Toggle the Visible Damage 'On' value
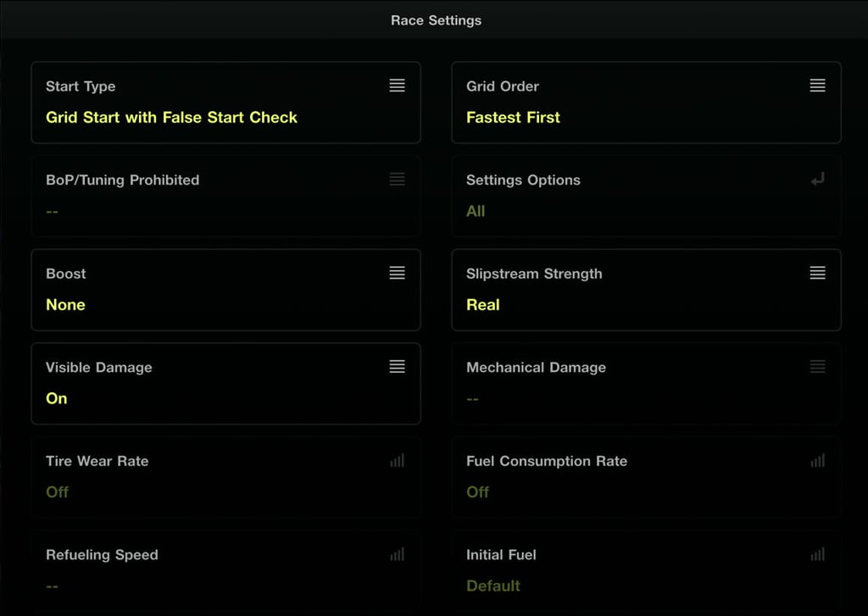The width and height of the screenshot is (868, 616). point(57,398)
